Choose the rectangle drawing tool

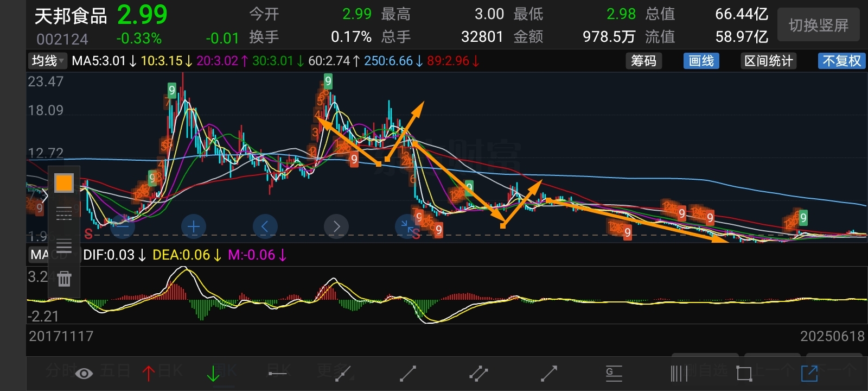(x=744, y=373)
